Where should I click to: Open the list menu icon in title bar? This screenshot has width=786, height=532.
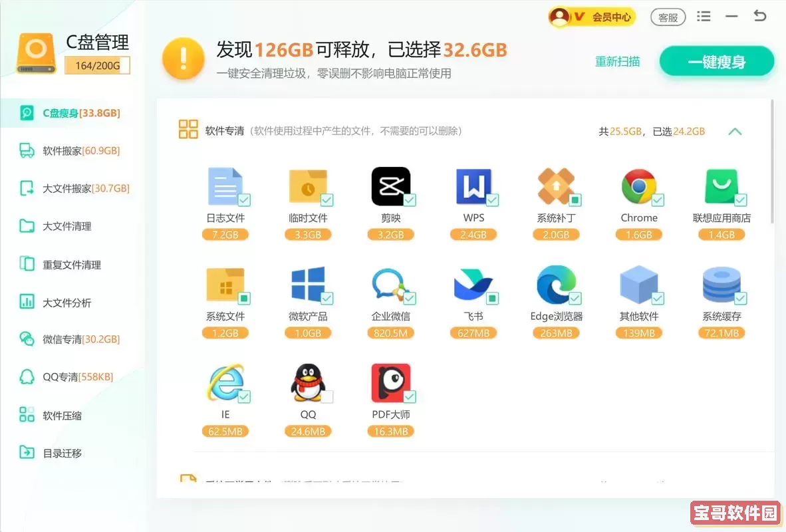(704, 17)
